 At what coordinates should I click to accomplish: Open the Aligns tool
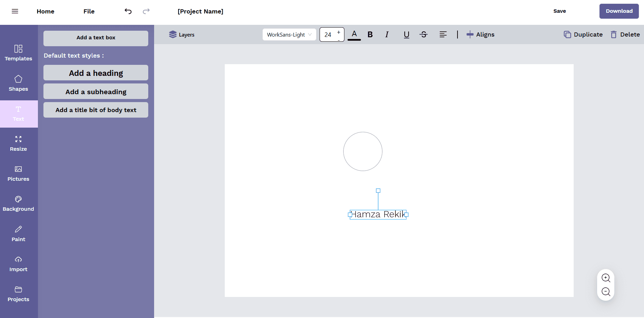pos(480,34)
